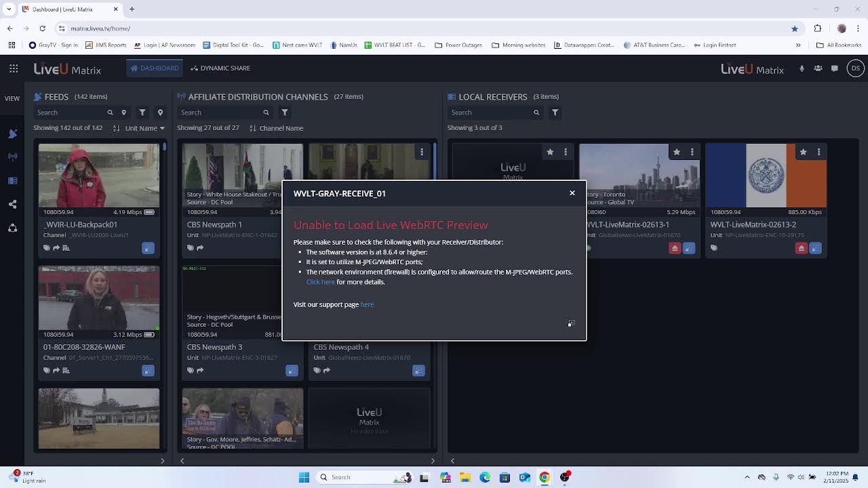The image size is (868, 488).
Task: Open preview for CBS Newspath 3
Action: click(x=292, y=371)
